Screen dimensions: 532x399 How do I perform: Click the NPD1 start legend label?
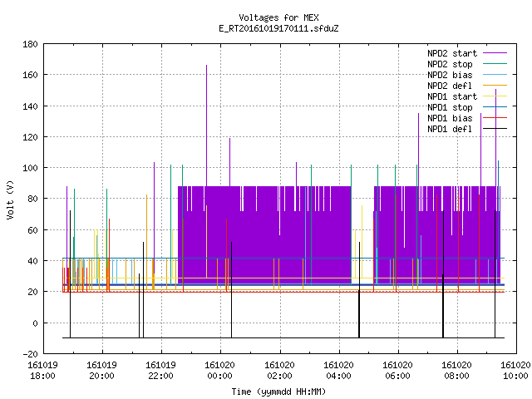point(452,96)
